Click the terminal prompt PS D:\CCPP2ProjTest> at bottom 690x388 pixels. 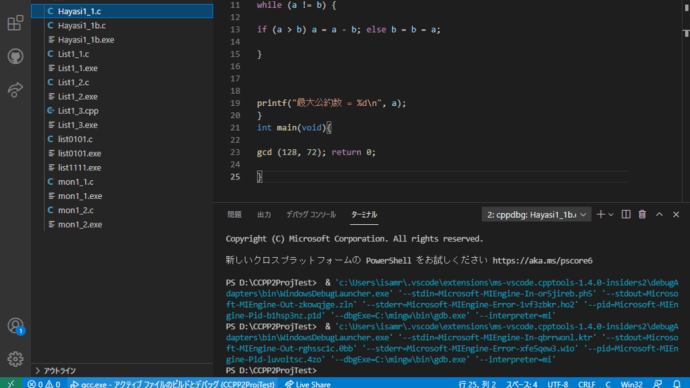pos(271,370)
